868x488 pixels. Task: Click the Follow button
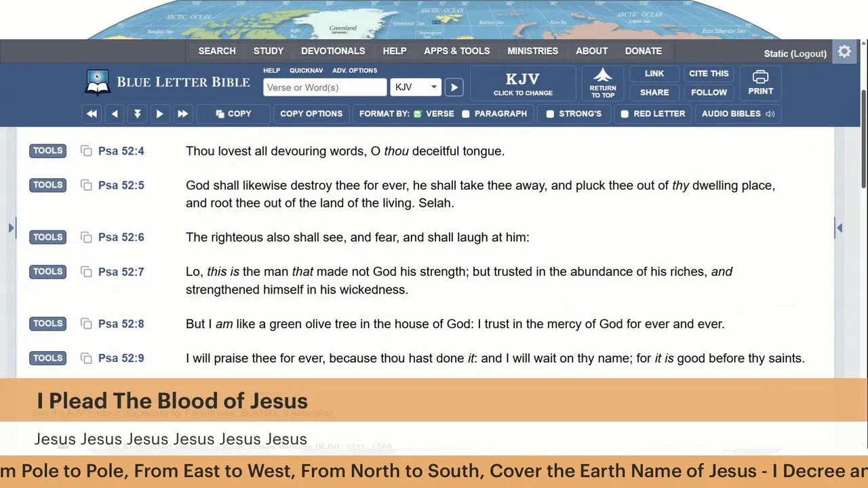[709, 92]
